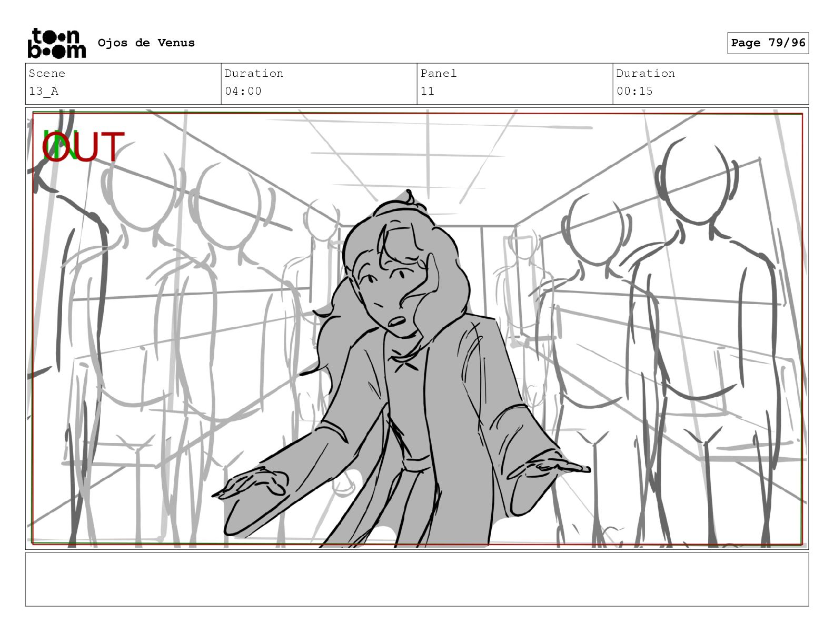Image resolution: width=834 pixels, height=644 pixels.
Task: Click the Page 79/96 indicator box
Action: pos(768,43)
